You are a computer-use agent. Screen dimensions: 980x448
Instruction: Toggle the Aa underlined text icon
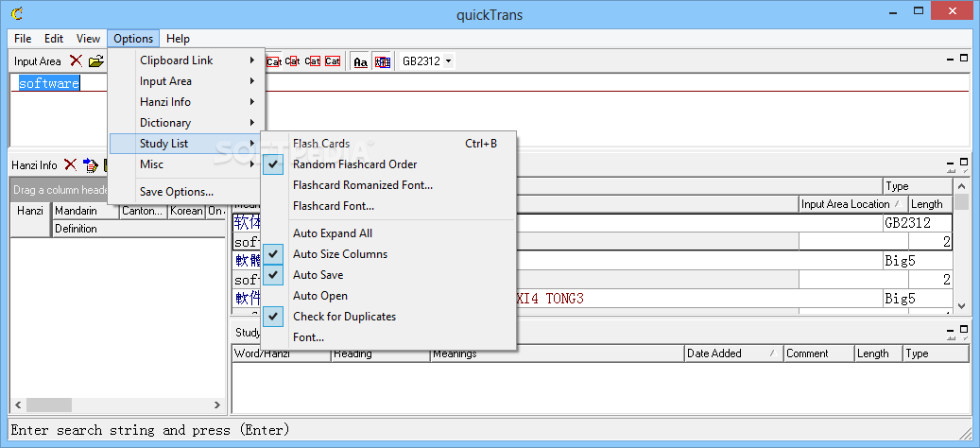pyautogui.click(x=361, y=61)
